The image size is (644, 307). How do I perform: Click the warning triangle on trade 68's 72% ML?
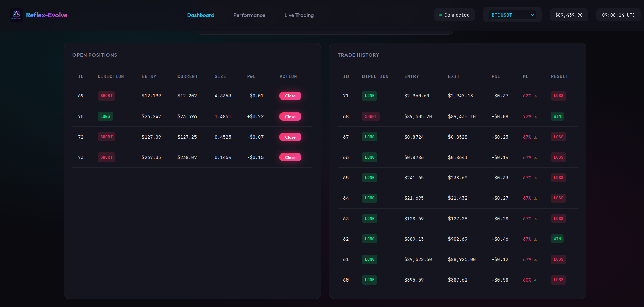[535, 116]
